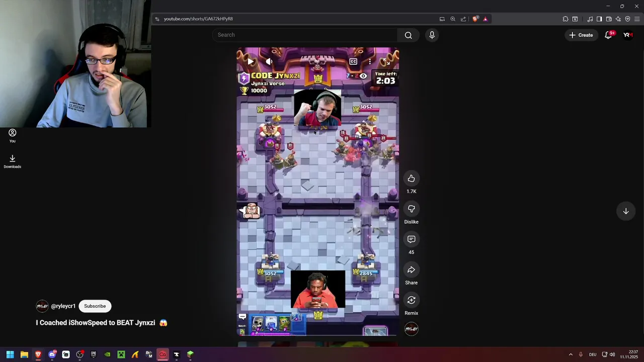
Task: Click the title I Coached iShowSpeed to BEAT Jynxzi
Action: 96,323
